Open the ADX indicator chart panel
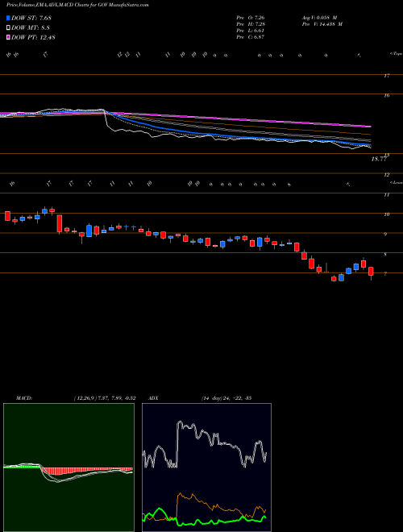403x532 pixels. [x=206, y=468]
